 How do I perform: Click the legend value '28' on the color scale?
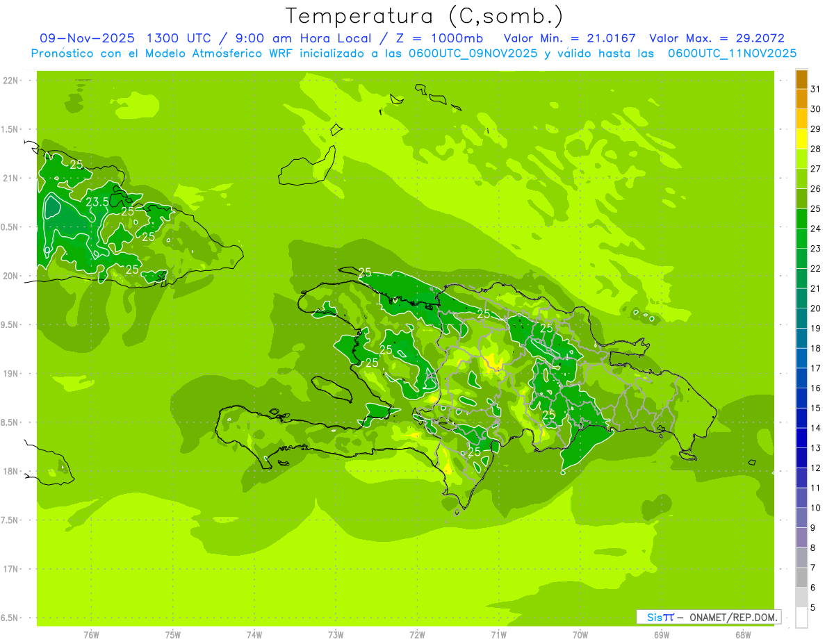pyautogui.click(x=816, y=149)
